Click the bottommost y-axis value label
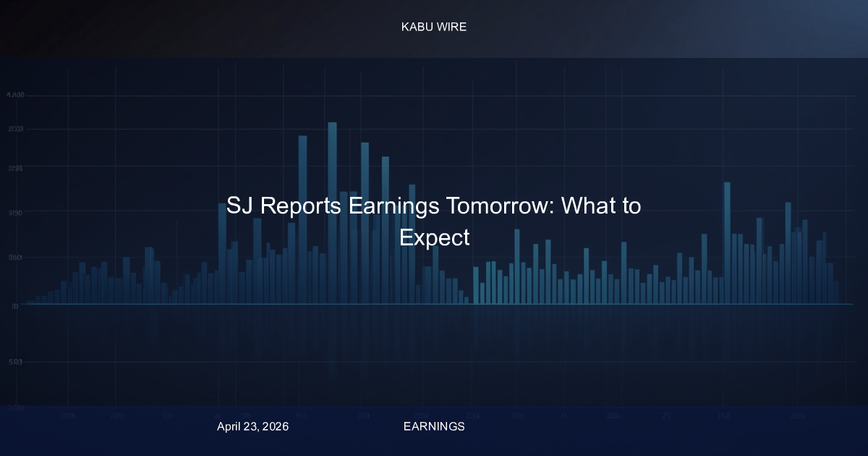 tap(16, 408)
